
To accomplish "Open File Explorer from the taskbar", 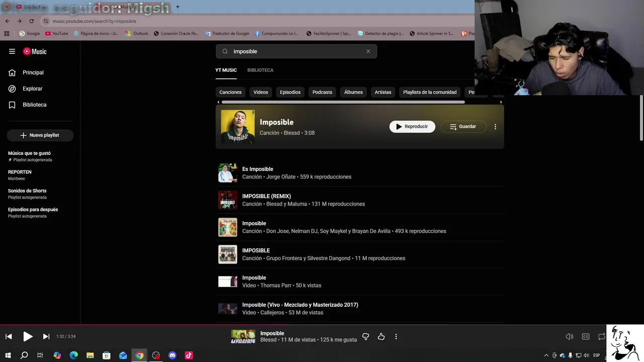I will pyautogui.click(x=90, y=355).
